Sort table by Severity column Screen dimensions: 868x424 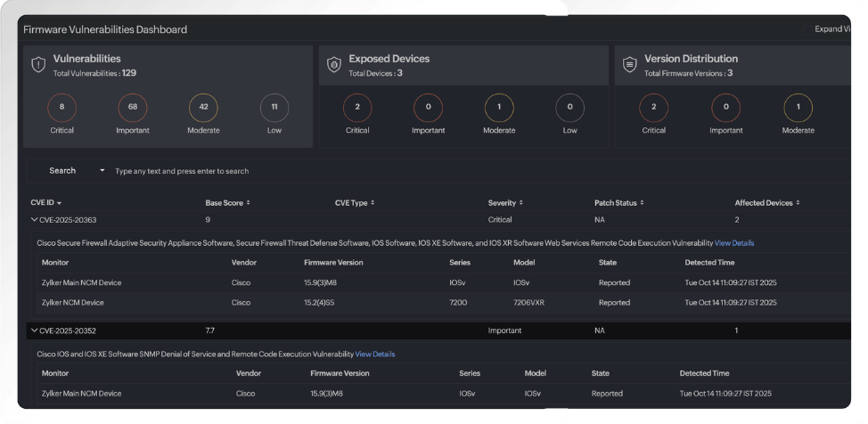[x=505, y=203]
